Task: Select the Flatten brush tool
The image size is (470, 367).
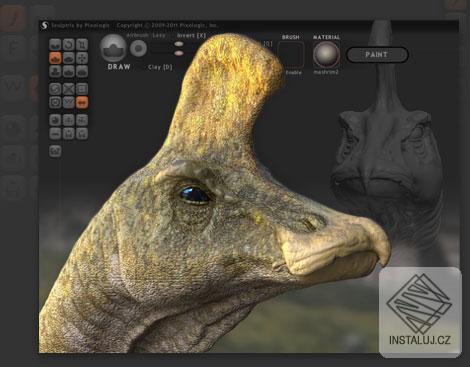Action: pos(68,58)
